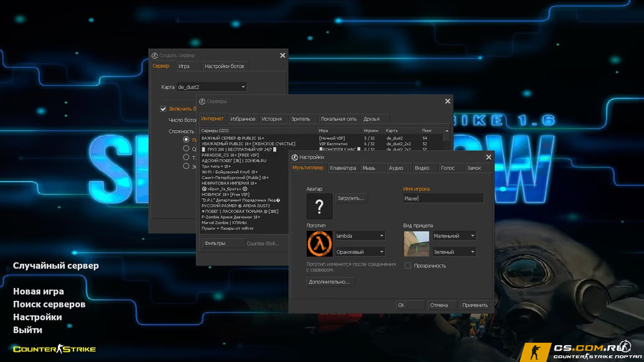
Task: Open the Настройки ботов tab
Action: [224, 66]
